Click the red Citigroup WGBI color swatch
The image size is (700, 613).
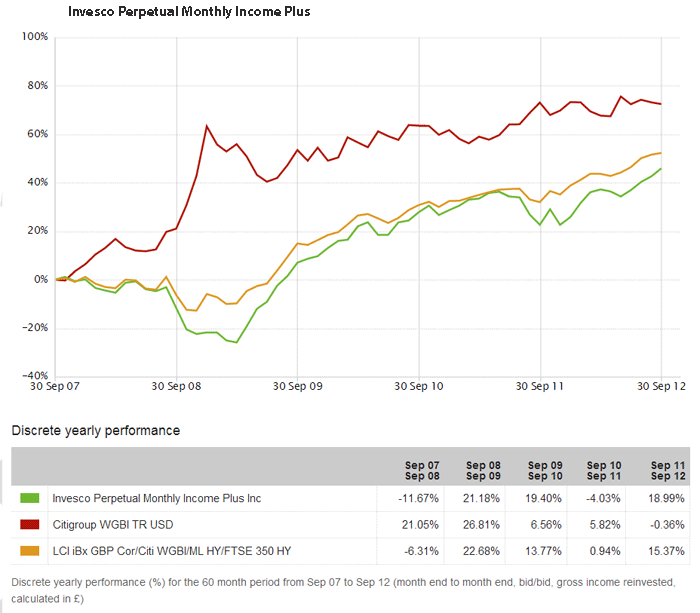pos(29,525)
